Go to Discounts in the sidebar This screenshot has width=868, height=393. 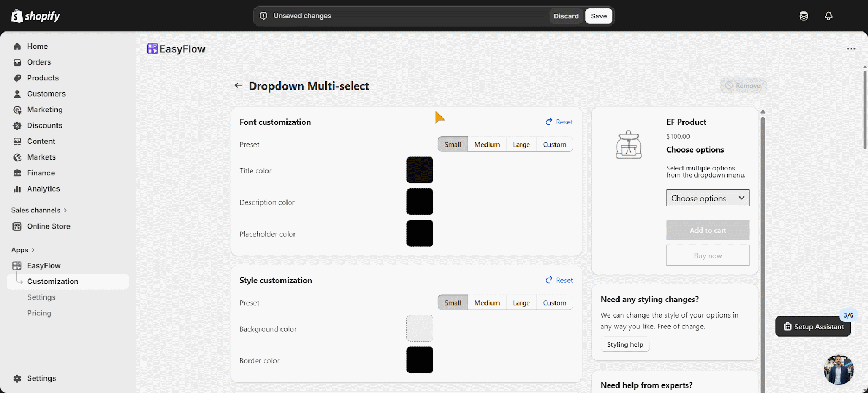(x=44, y=125)
